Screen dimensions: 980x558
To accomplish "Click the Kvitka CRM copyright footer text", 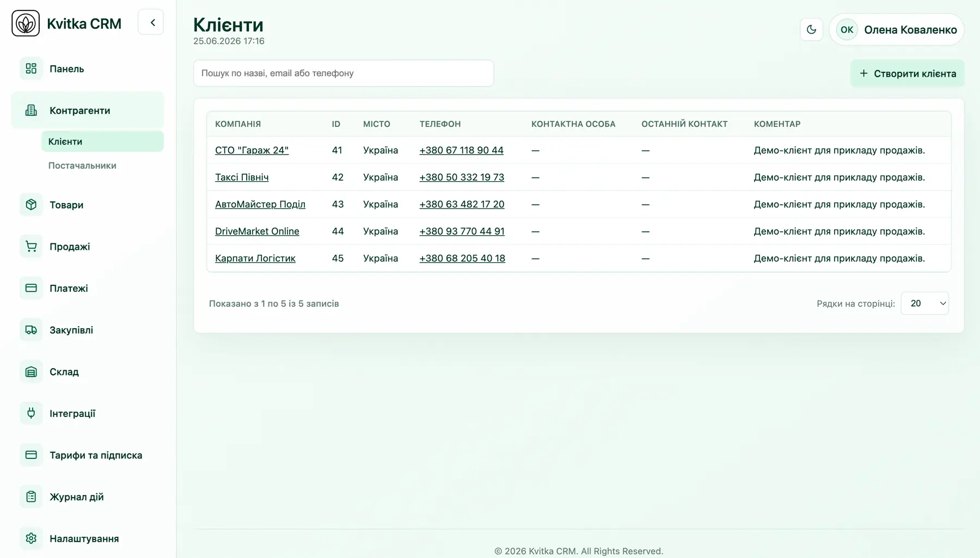I will click(x=579, y=551).
